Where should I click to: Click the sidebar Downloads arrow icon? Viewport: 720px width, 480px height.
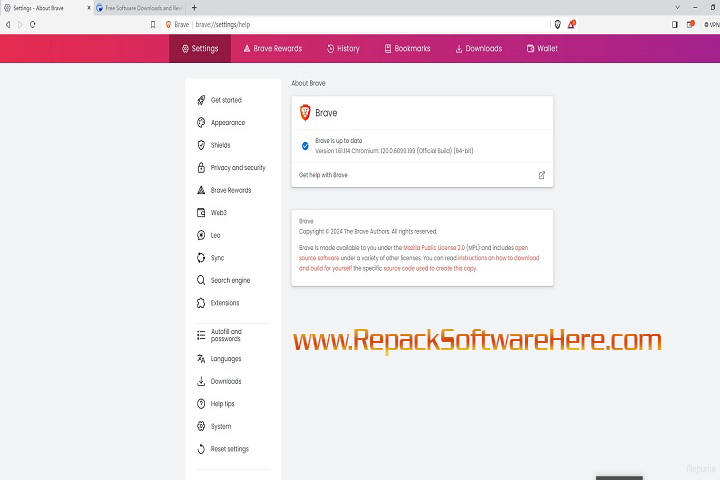coord(201,381)
